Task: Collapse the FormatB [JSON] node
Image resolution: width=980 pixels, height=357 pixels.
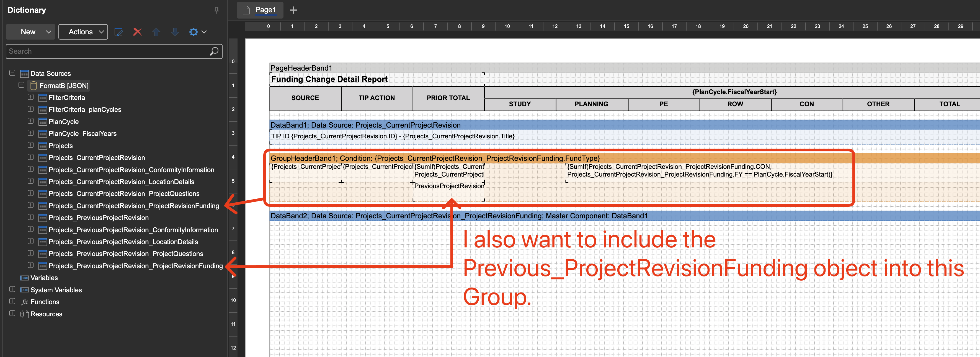Action: coord(21,85)
